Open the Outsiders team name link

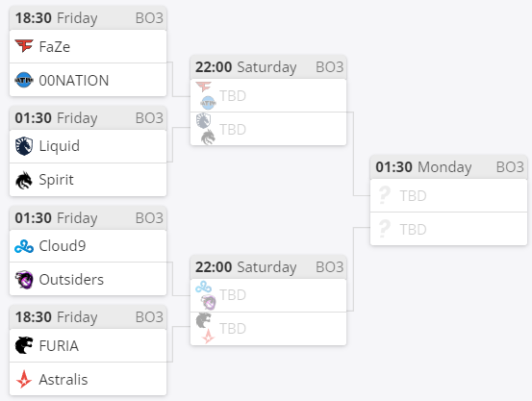click(71, 280)
